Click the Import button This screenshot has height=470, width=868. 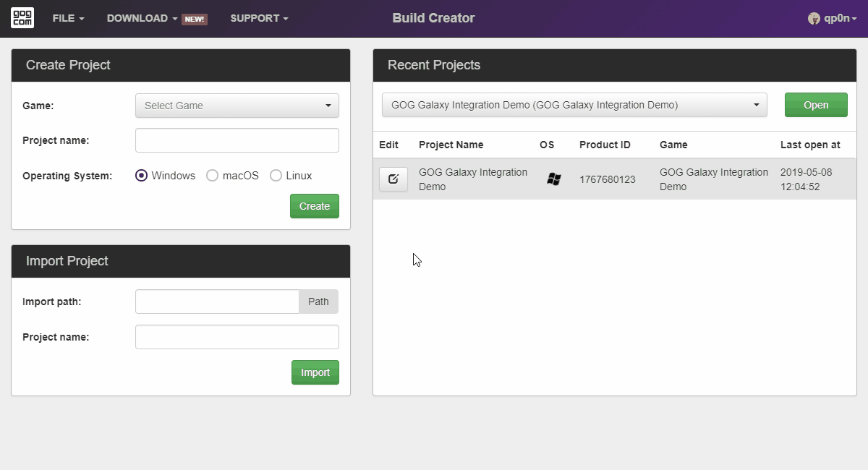point(315,372)
